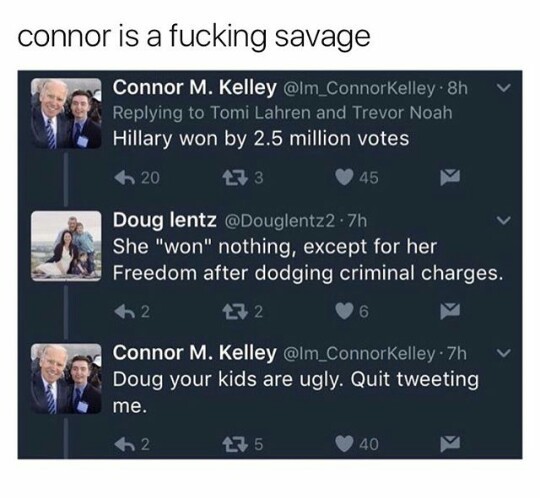This screenshot has width=540, height=498.
Task: View Connor M. Kelley's avatar on first tweet
Action: click(x=66, y=113)
